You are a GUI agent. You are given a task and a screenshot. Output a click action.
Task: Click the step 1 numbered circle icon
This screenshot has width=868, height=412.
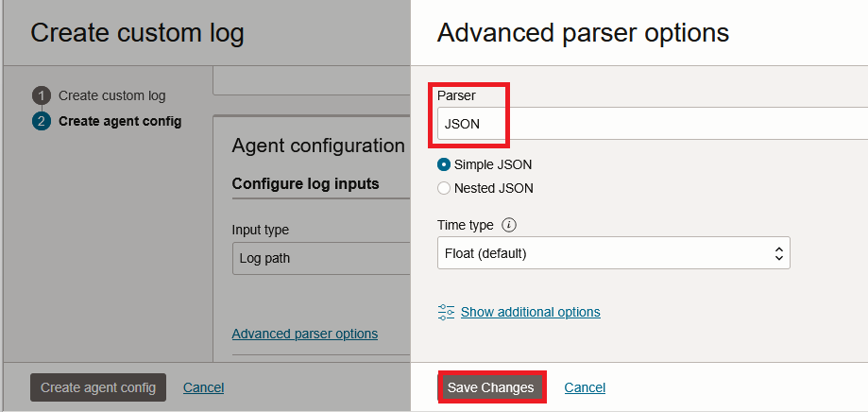pos(42,95)
